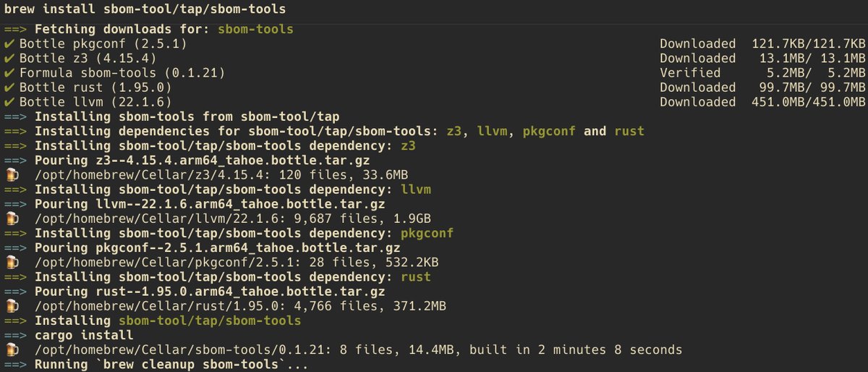Click the beer mug icon on the llvm Cellar line

coord(11,219)
